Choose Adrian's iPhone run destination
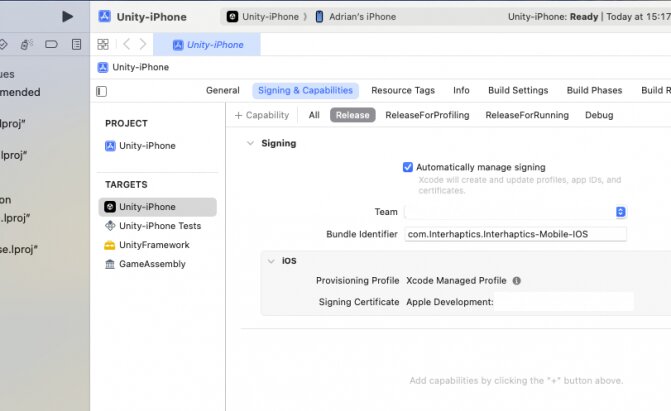This screenshot has height=411, width=671. point(356,17)
